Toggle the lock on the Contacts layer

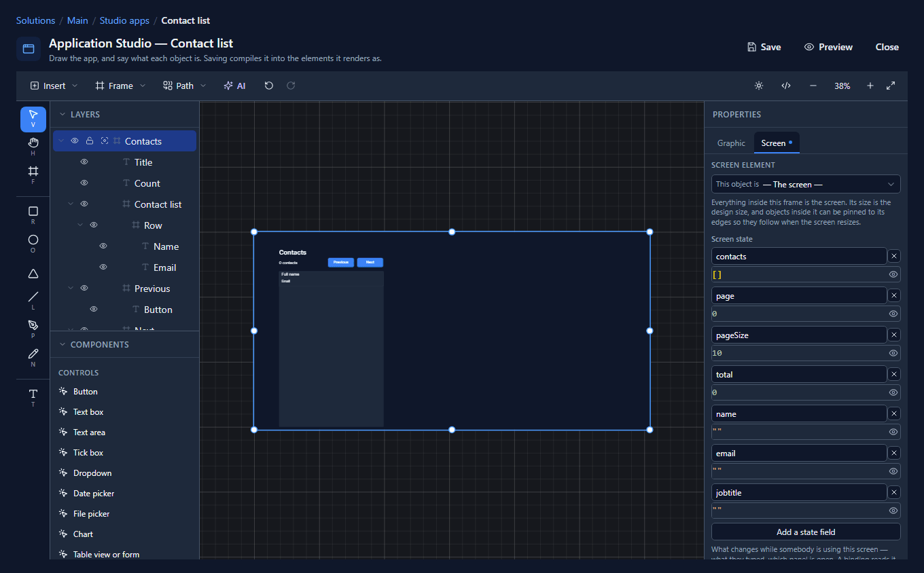[90, 141]
